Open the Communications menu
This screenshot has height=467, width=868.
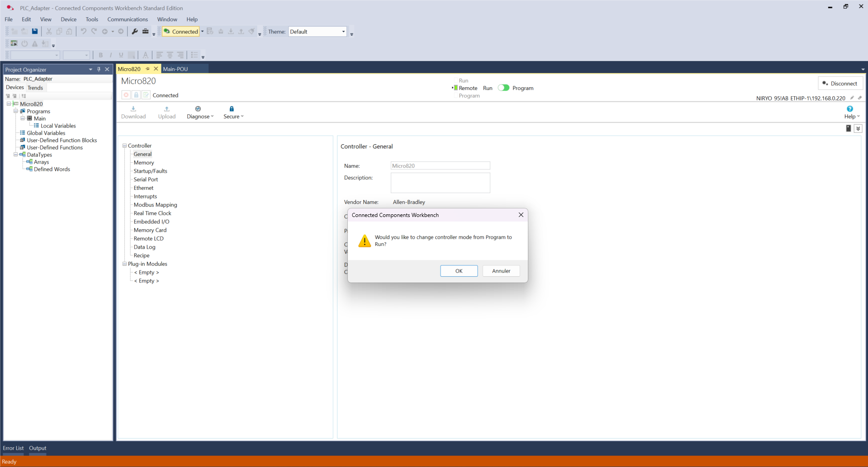[128, 19]
